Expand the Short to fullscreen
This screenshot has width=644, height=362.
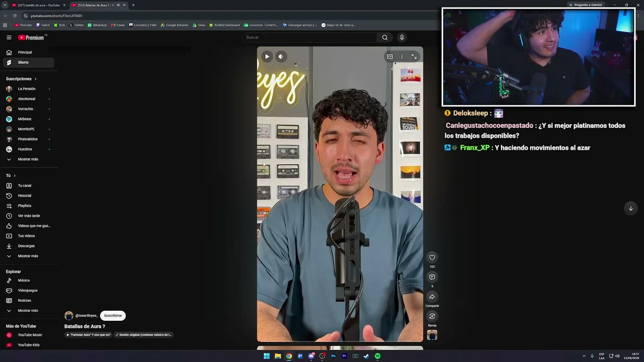click(x=414, y=57)
